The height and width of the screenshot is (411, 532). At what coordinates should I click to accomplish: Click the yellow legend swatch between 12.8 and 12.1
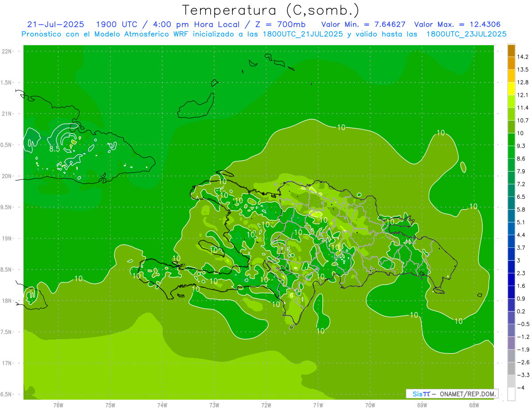(x=511, y=89)
